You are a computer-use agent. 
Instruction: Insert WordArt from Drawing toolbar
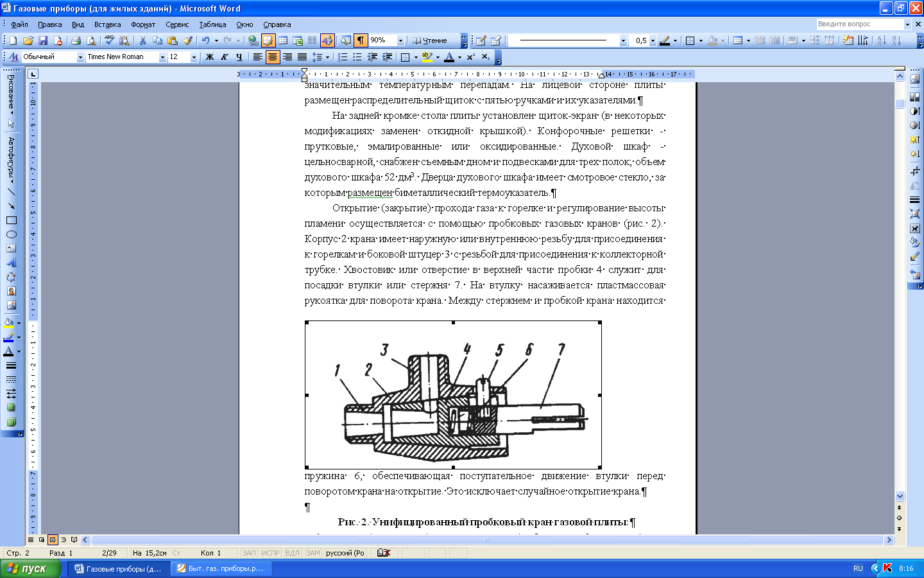[11, 263]
